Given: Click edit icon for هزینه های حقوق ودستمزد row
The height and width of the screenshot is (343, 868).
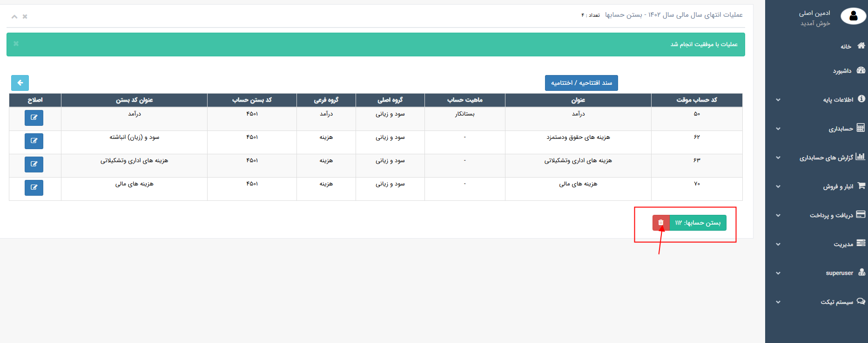Looking at the screenshot, I should (x=34, y=141).
